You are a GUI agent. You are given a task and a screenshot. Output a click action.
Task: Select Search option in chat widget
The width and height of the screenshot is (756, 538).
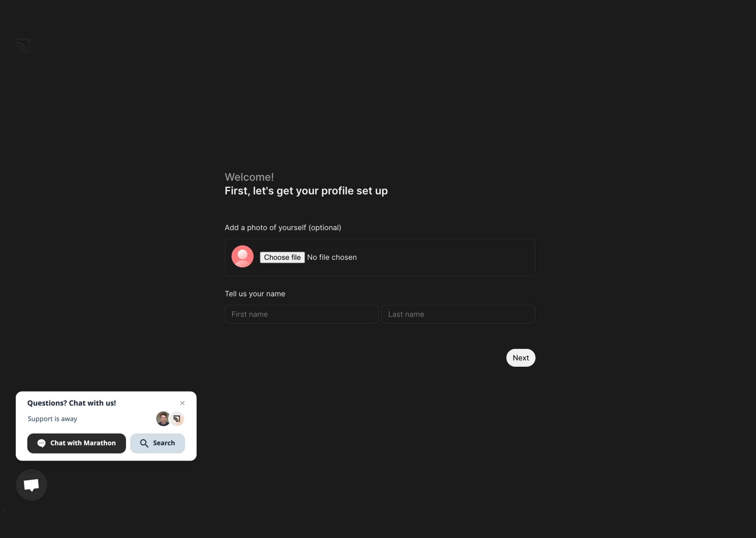[x=157, y=443]
